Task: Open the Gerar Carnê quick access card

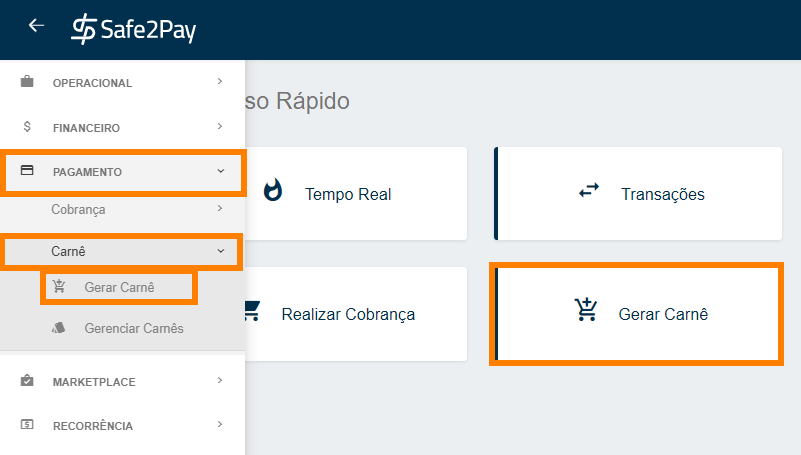Action: coord(638,314)
